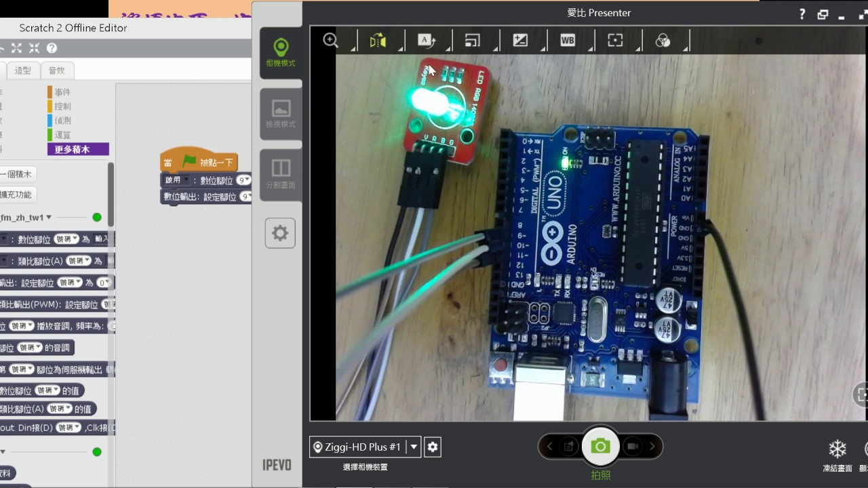Click the 數位輸出: 設定腳位 script block
The width and height of the screenshot is (868, 488).
[x=207, y=197]
